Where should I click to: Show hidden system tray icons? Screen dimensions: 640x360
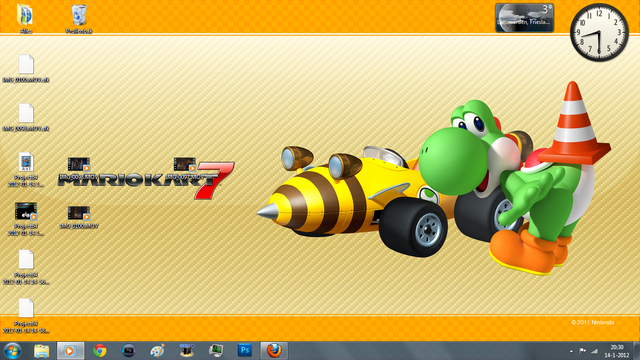pos(571,351)
